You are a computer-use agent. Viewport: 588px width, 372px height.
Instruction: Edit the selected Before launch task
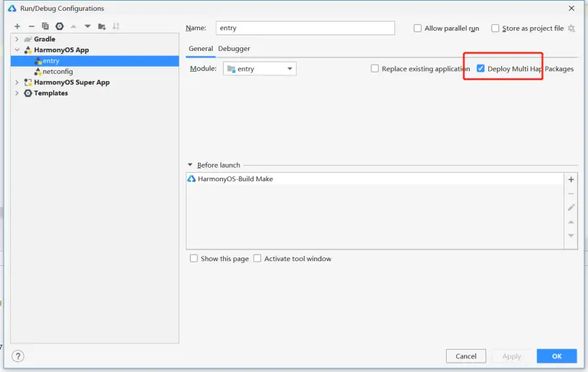pyautogui.click(x=571, y=207)
